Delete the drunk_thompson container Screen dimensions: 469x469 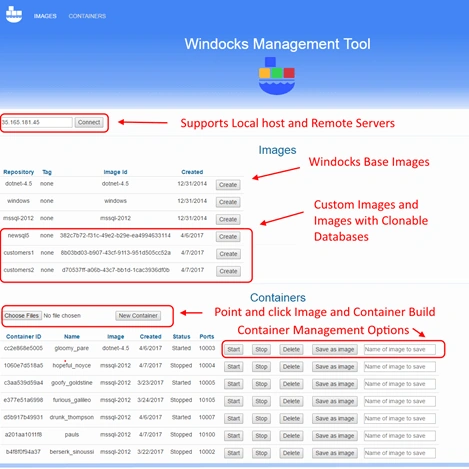291,419
